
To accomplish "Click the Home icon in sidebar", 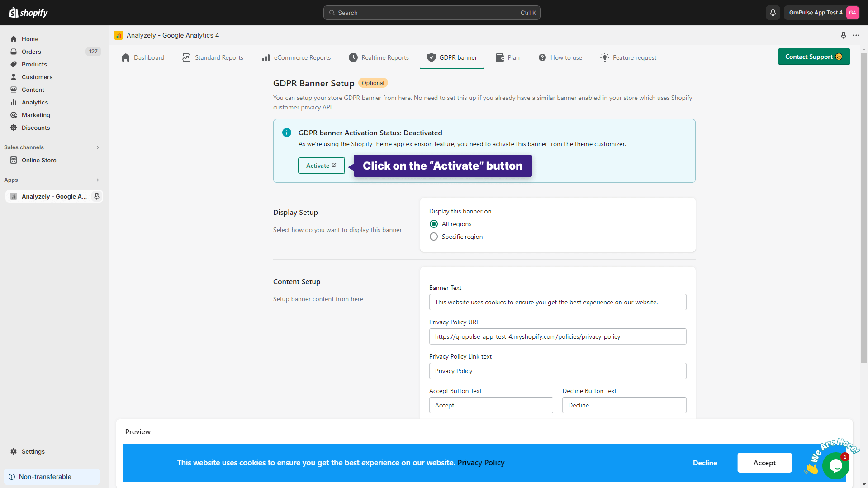I will click(x=14, y=39).
